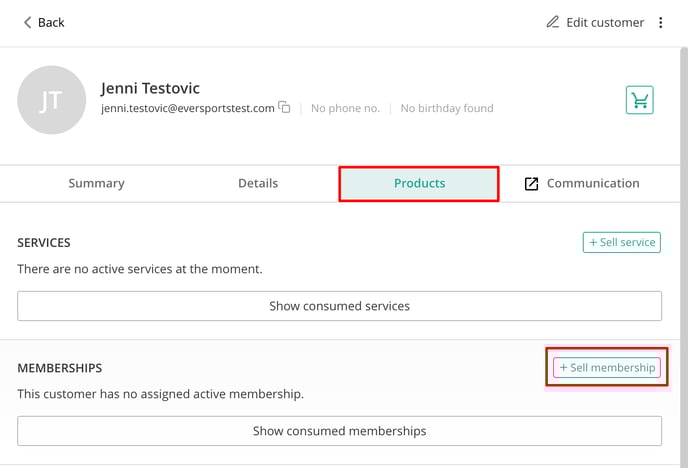688x468 pixels.
Task: Click the JT avatar circle
Action: 51,100
